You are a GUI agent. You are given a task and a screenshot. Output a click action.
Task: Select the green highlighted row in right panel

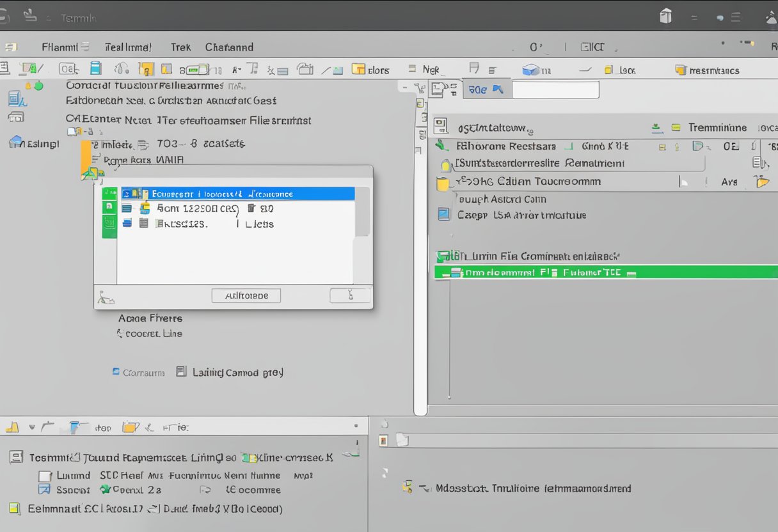coord(605,272)
